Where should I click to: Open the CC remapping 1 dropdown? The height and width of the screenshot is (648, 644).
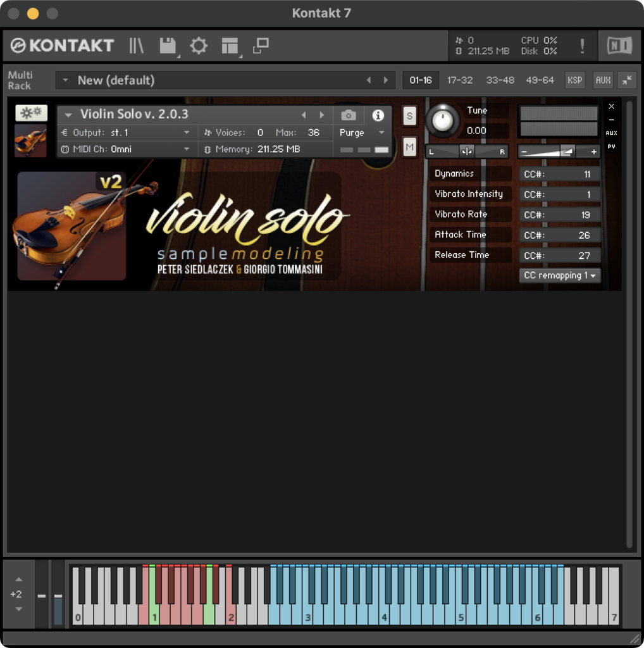[x=560, y=276]
